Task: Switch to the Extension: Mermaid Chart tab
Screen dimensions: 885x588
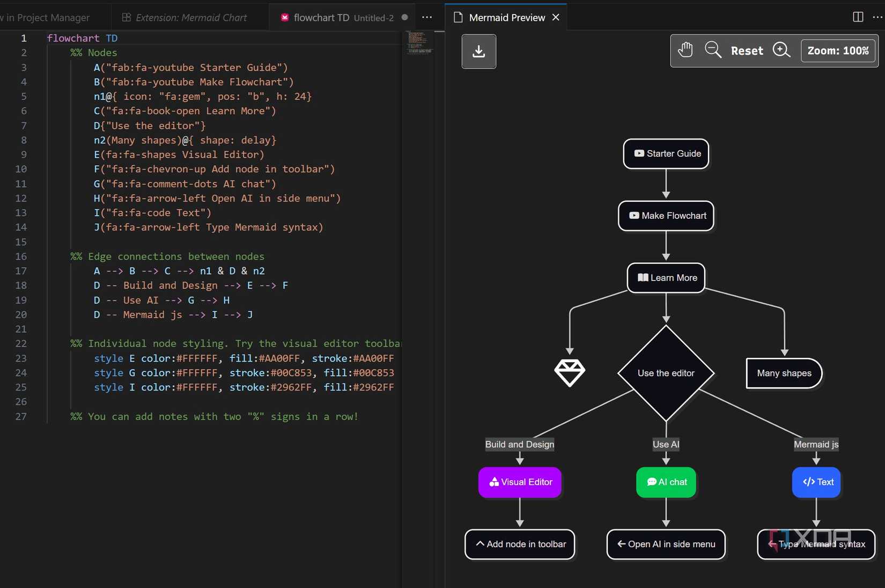Action: click(x=185, y=17)
